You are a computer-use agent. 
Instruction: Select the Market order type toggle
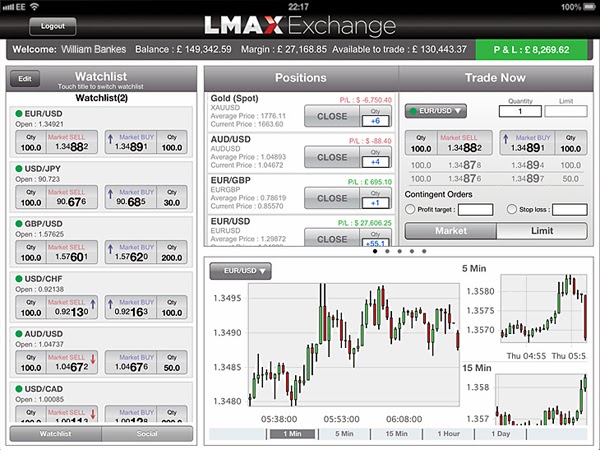[x=451, y=231]
